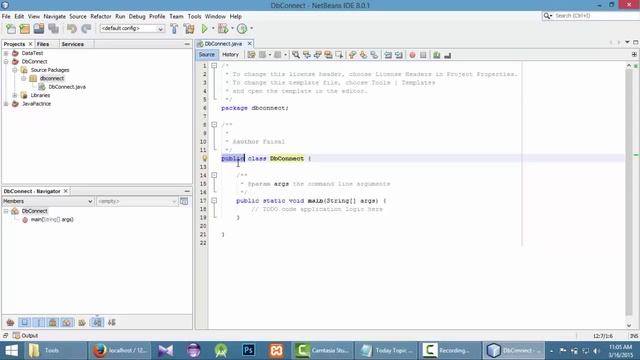This screenshot has width=640, height=360.
Task: Click the Comment editor toolbar icon
Action: pos(437,55)
